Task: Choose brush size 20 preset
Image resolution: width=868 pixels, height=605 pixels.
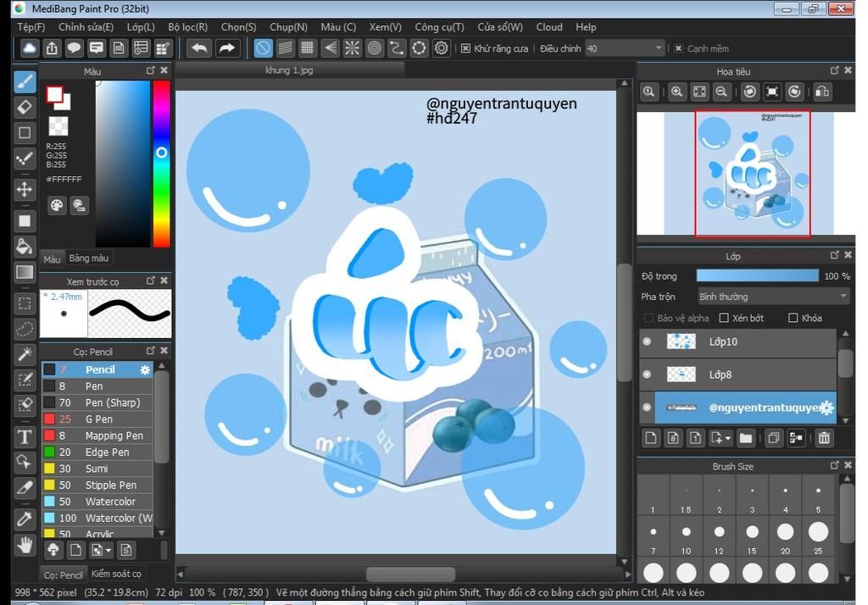Action: tap(785, 537)
